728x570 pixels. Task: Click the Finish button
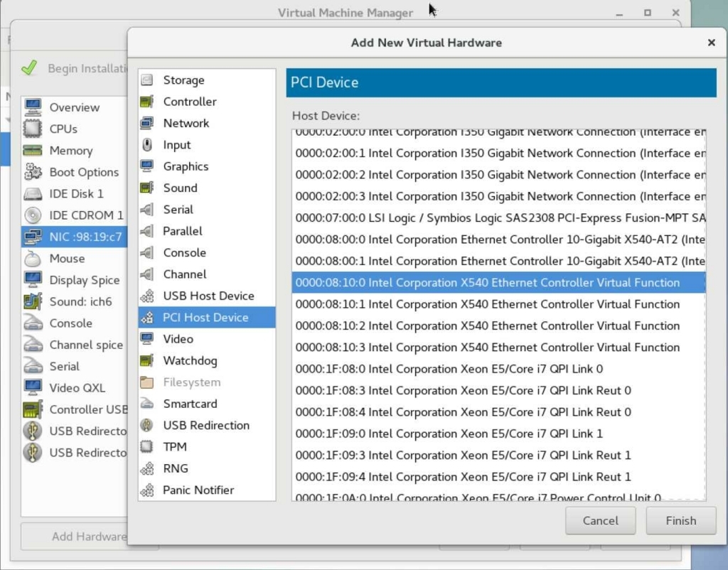(x=680, y=521)
